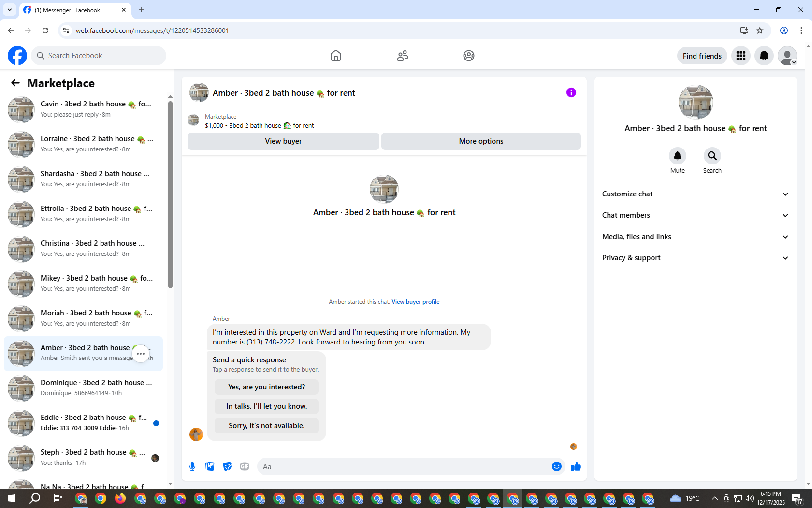The width and height of the screenshot is (812, 508).
Task: Open the Windows Start menu
Action: coord(12,498)
